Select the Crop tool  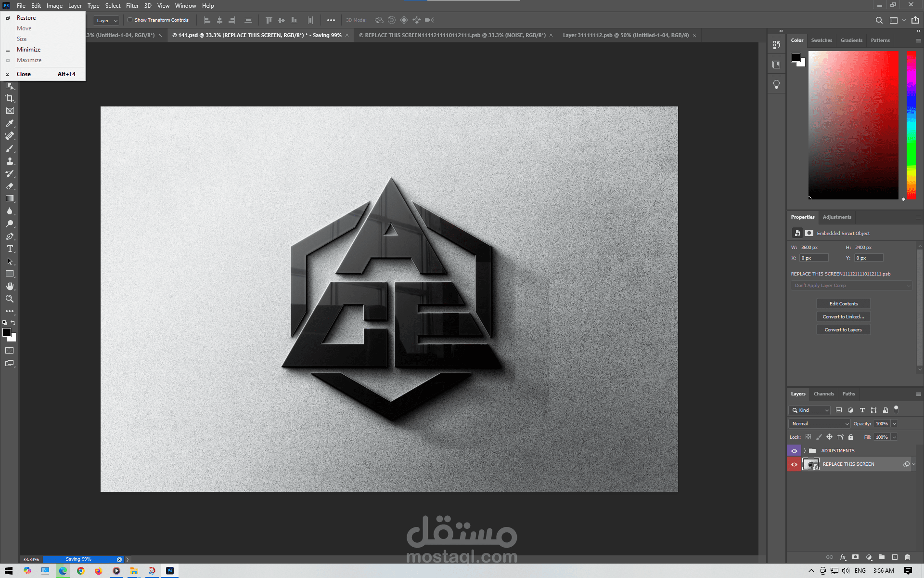coord(10,98)
